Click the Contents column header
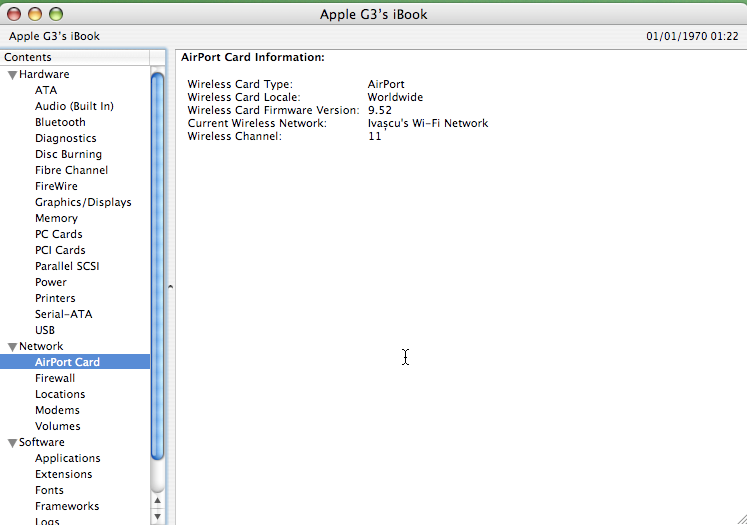The width and height of the screenshot is (747, 525). tap(75, 57)
